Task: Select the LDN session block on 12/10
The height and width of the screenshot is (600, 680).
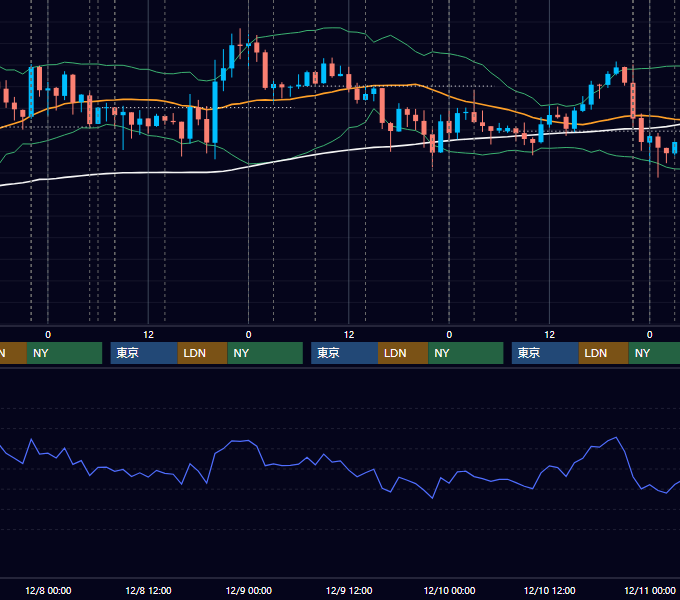Action: (604, 353)
